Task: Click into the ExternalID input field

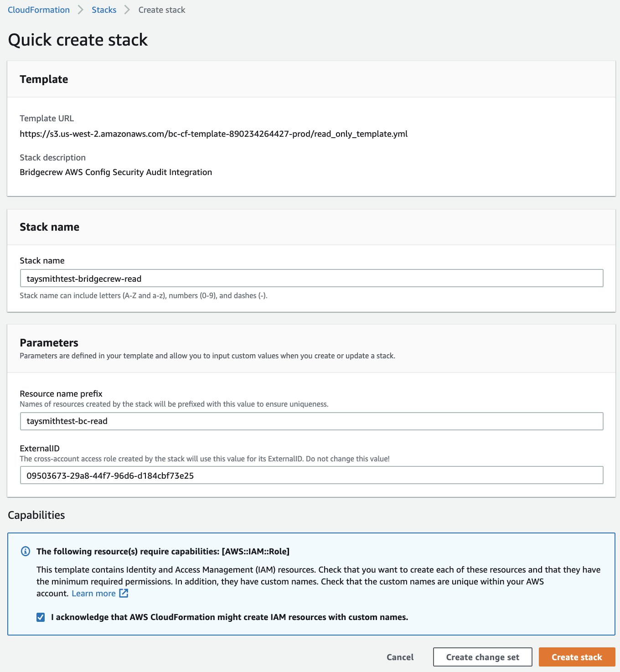Action: [x=311, y=475]
